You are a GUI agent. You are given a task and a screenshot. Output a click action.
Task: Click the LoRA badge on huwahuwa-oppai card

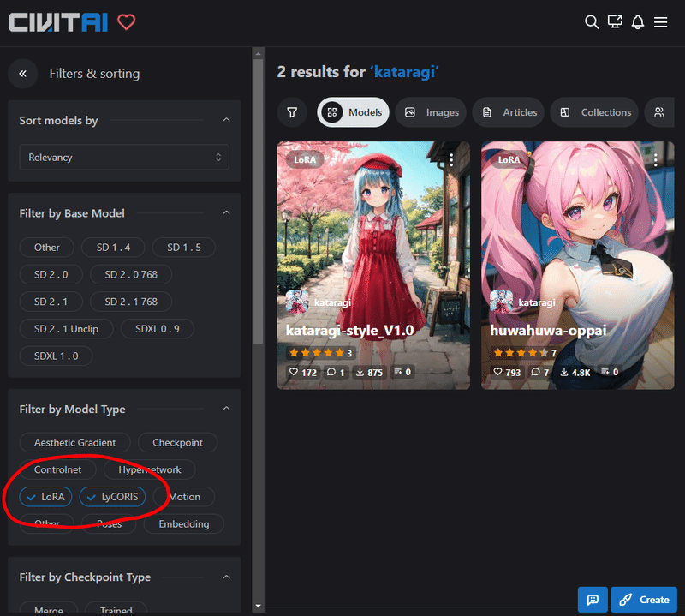pos(509,160)
